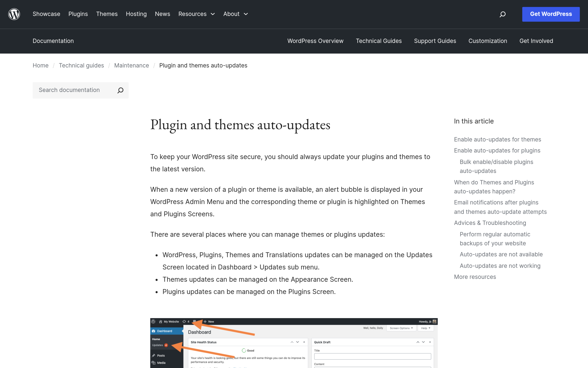Open Technical Guides section
Image resolution: width=588 pixels, height=368 pixels.
coord(379,41)
